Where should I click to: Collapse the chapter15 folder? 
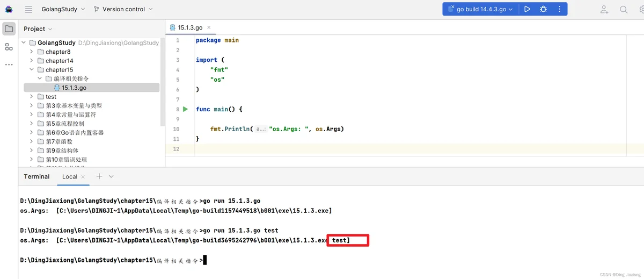pos(32,70)
